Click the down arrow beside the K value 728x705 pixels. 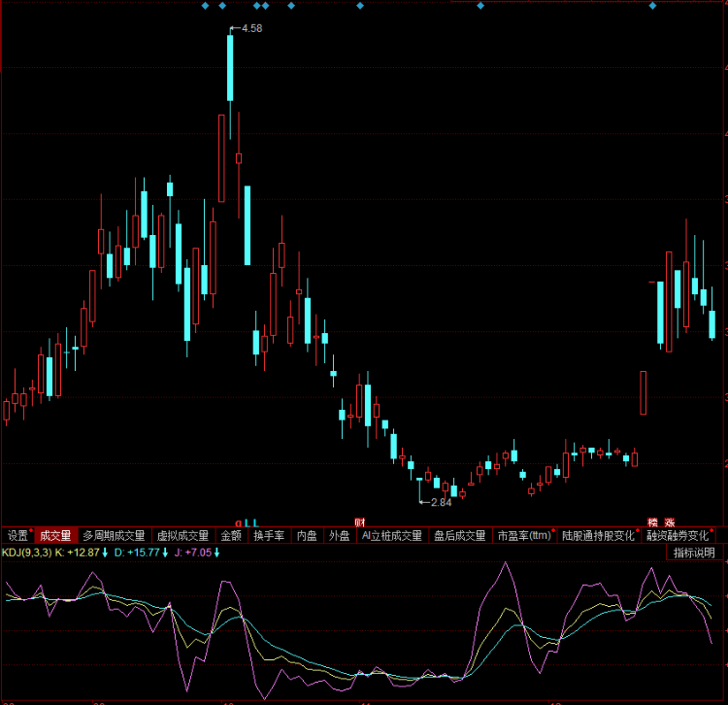[x=105, y=554]
